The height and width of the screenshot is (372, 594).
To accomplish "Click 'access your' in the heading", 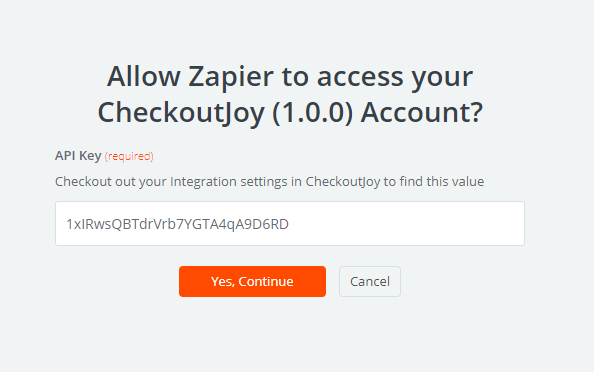I will pos(395,78).
